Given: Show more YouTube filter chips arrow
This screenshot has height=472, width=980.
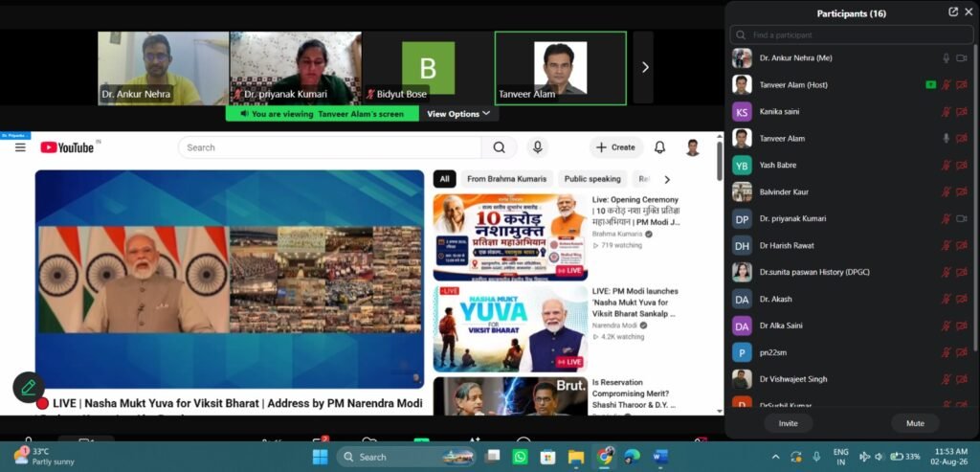Looking at the screenshot, I should point(667,179).
